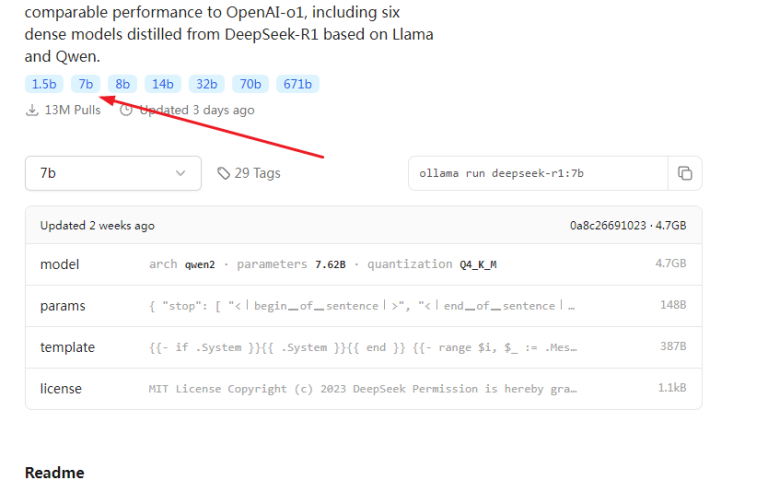Open the model file row
The height and width of the screenshot is (492, 768).
point(363,264)
